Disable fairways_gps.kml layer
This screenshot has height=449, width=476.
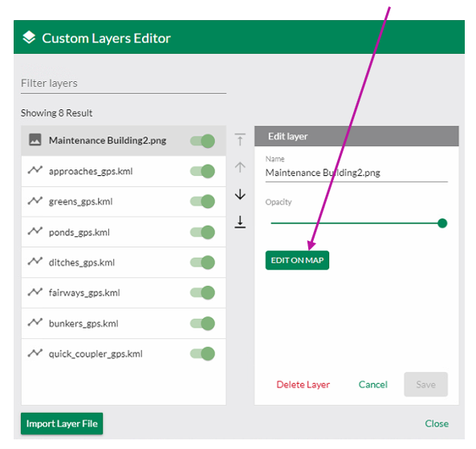coord(202,293)
